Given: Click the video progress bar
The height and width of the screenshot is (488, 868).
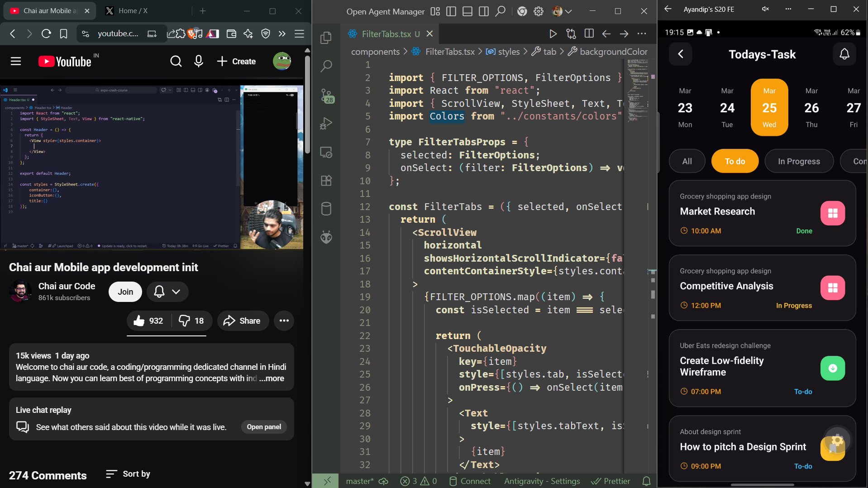Looking at the screenshot, I should click(152, 249).
